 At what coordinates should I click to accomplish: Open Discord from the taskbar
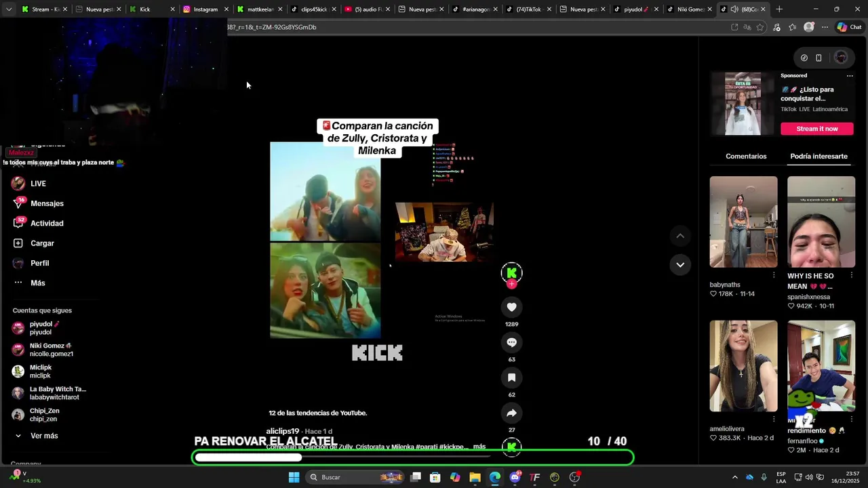pyautogui.click(x=515, y=477)
